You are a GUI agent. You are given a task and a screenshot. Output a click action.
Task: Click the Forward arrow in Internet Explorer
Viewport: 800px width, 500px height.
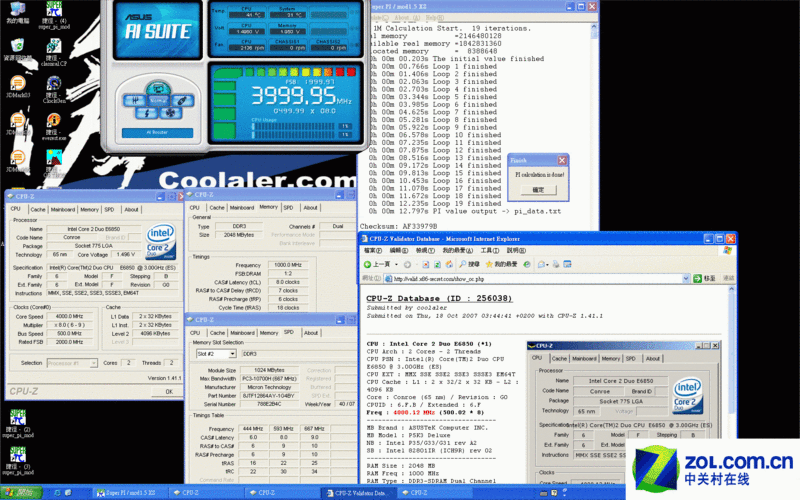point(408,264)
